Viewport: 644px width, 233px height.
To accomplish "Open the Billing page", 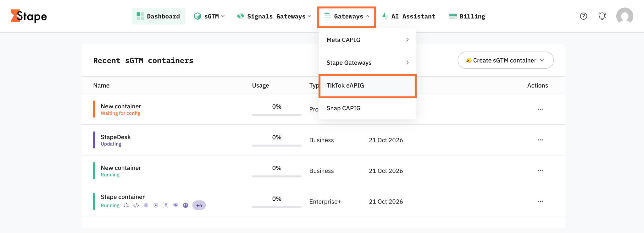I will tap(467, 16).
